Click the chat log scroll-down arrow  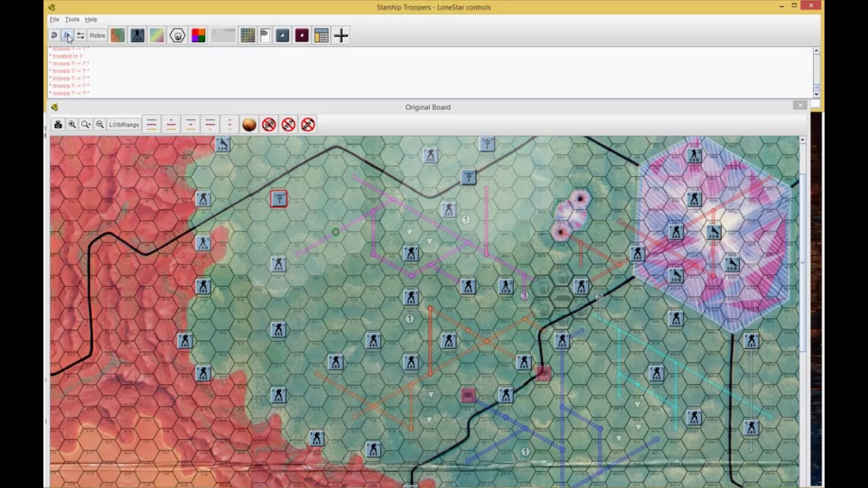[816, 94]
